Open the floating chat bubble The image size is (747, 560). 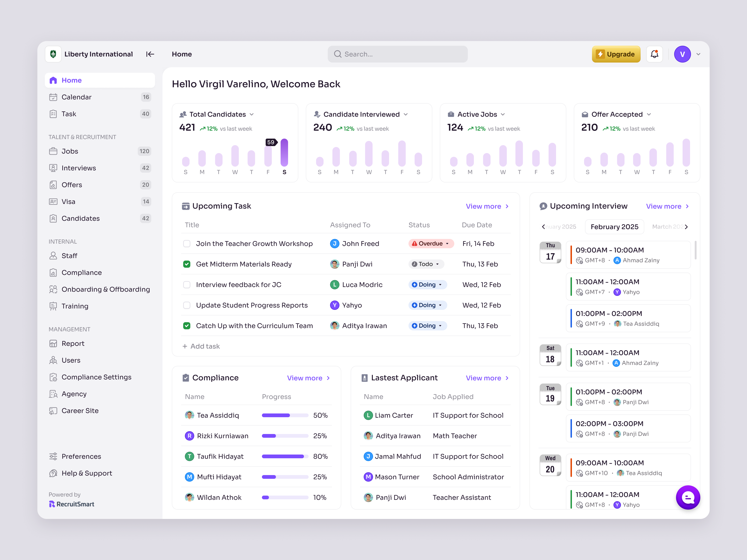(x=688, y=497)
